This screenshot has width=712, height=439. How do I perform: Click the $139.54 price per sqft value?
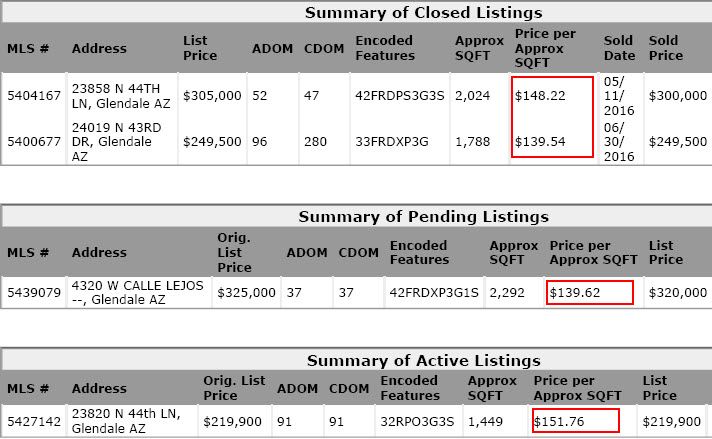point(540,142)
